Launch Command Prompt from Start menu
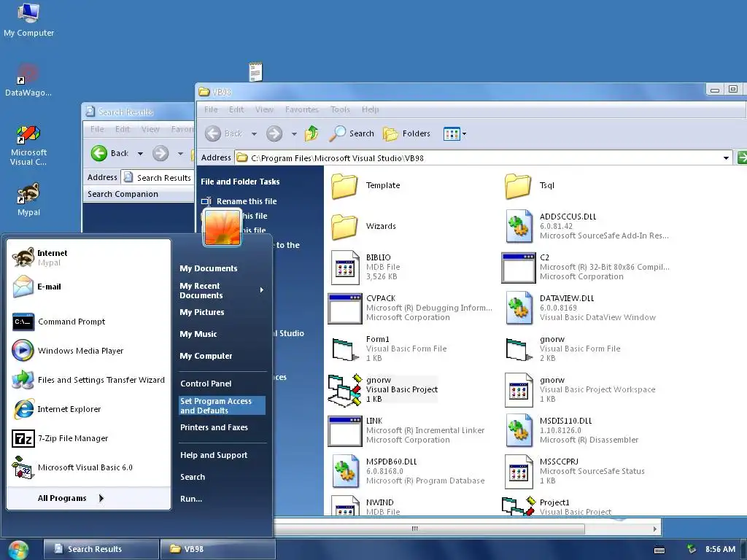747x560 pixels. pyautogui.click(x=89, y=322)
